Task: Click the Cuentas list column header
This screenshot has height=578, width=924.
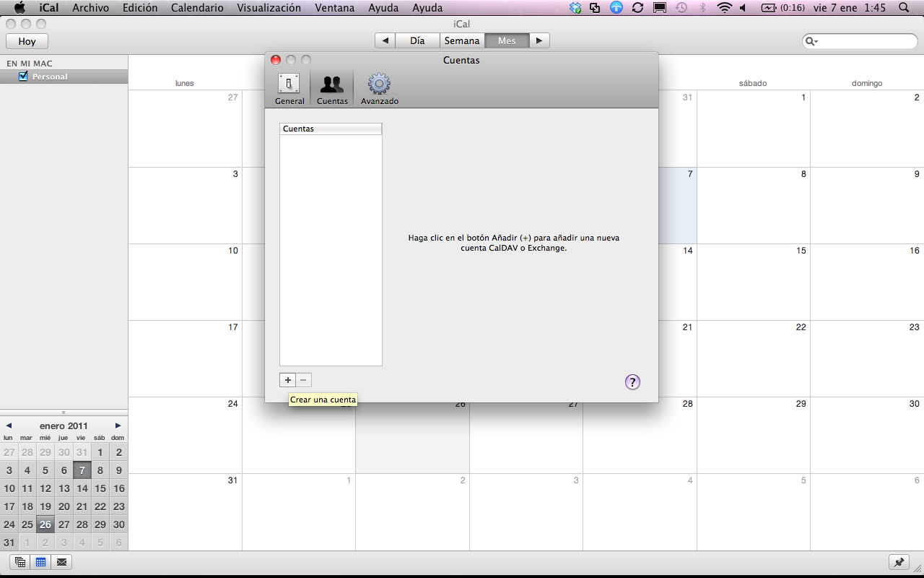Action: coord(331,129)
